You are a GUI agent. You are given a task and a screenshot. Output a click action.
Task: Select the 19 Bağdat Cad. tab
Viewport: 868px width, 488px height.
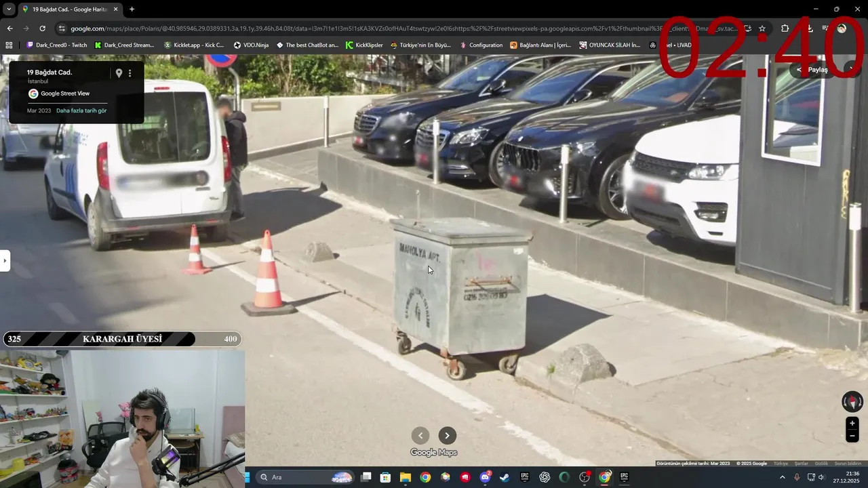click(x=70, y=9)
